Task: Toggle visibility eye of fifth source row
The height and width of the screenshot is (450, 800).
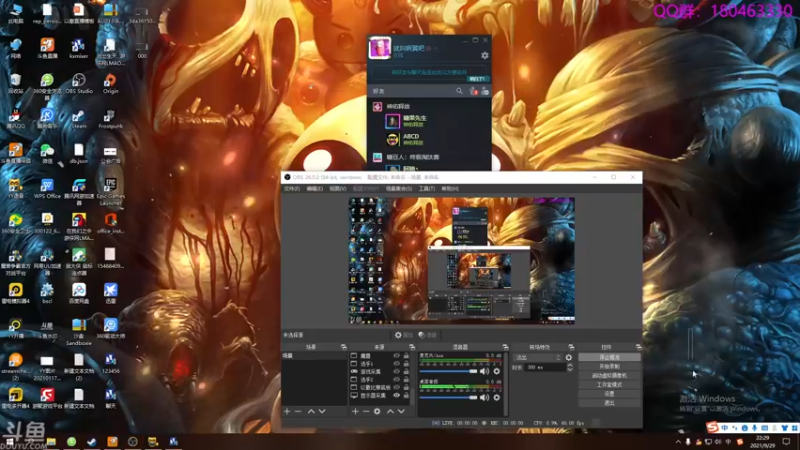Action: click(x=396, y=387)
